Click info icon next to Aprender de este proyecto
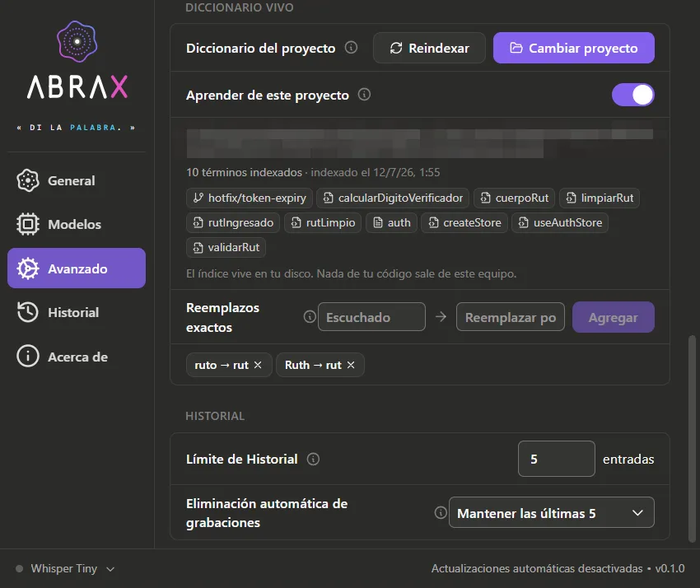The height and width of the screenshot is (588, 700). coord(364,95)
